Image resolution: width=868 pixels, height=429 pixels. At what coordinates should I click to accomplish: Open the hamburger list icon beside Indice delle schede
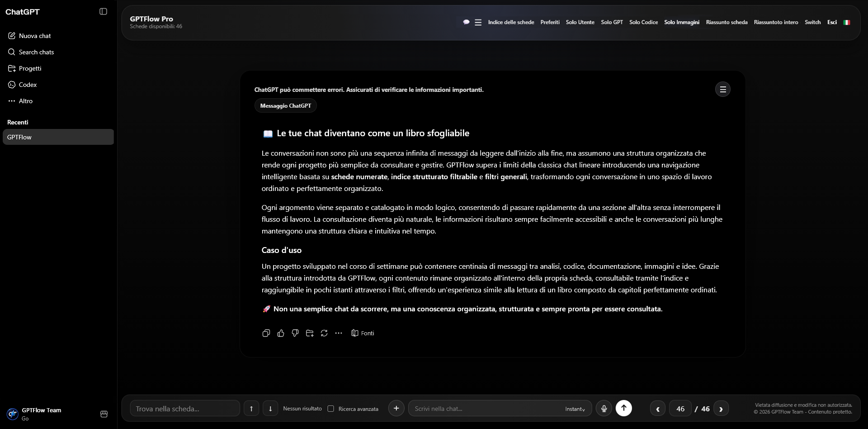pos(478,22)
